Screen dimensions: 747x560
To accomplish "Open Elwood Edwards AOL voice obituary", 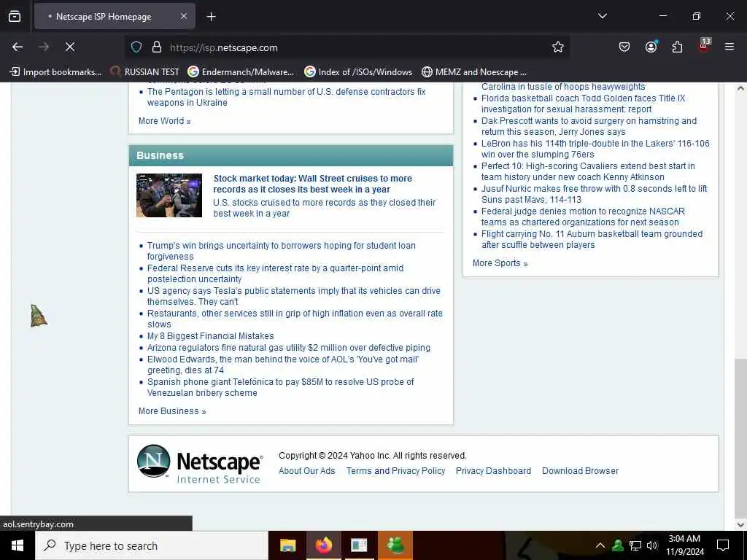I will point(283,365).
